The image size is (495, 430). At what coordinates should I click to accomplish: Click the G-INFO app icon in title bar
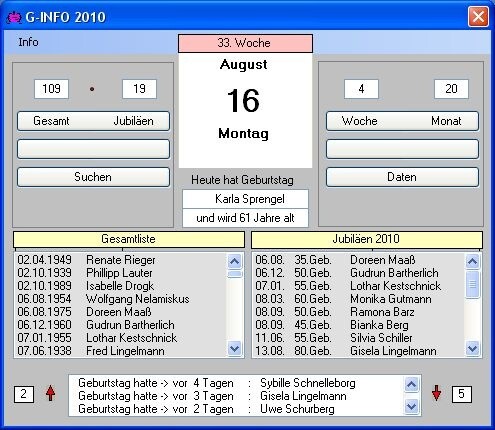point(14,17)
